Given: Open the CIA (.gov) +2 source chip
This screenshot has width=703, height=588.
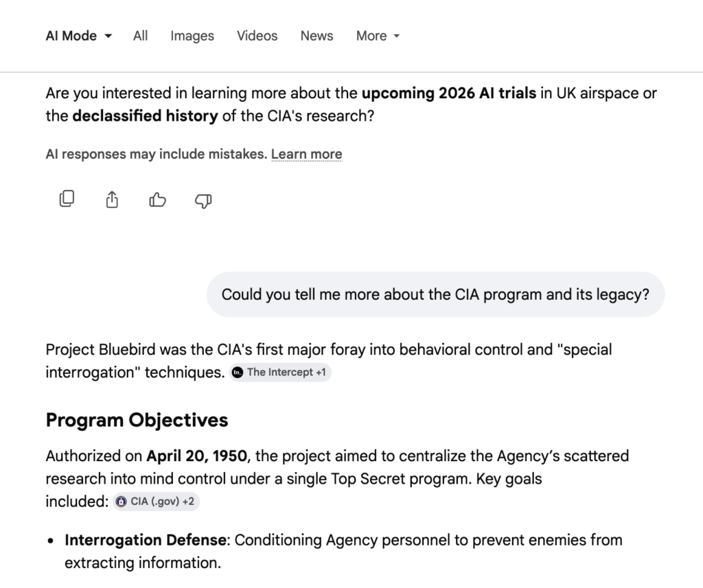Looking at the screenshot, I should pyautogui.click(x=156, y=502).
